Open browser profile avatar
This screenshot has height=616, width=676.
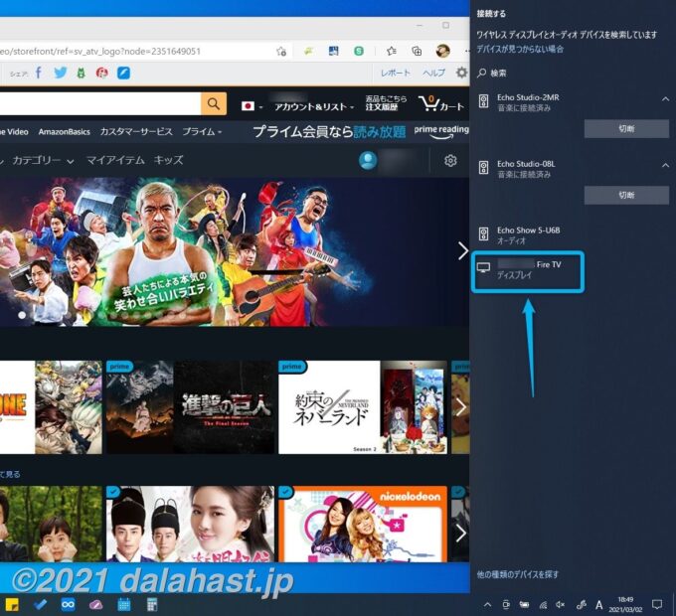442,51
